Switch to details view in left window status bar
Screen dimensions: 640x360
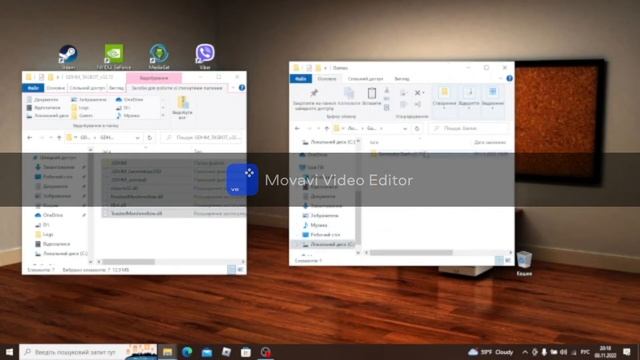(x=231, y=269)
